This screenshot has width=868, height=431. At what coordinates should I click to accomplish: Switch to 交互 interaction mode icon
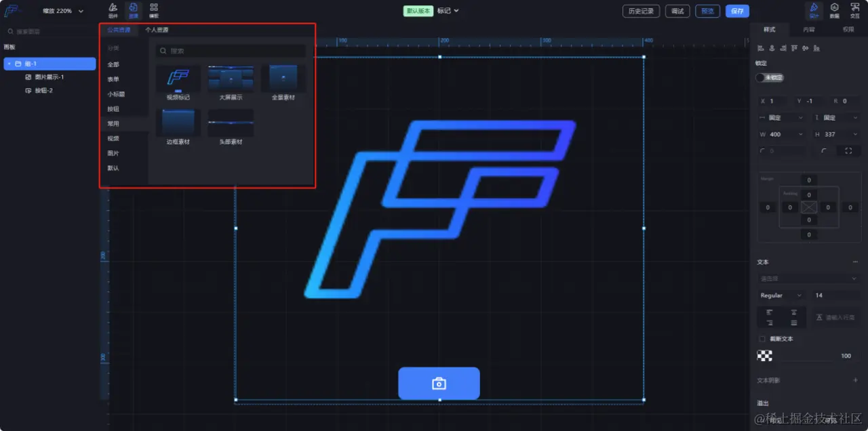pos(855,10)
